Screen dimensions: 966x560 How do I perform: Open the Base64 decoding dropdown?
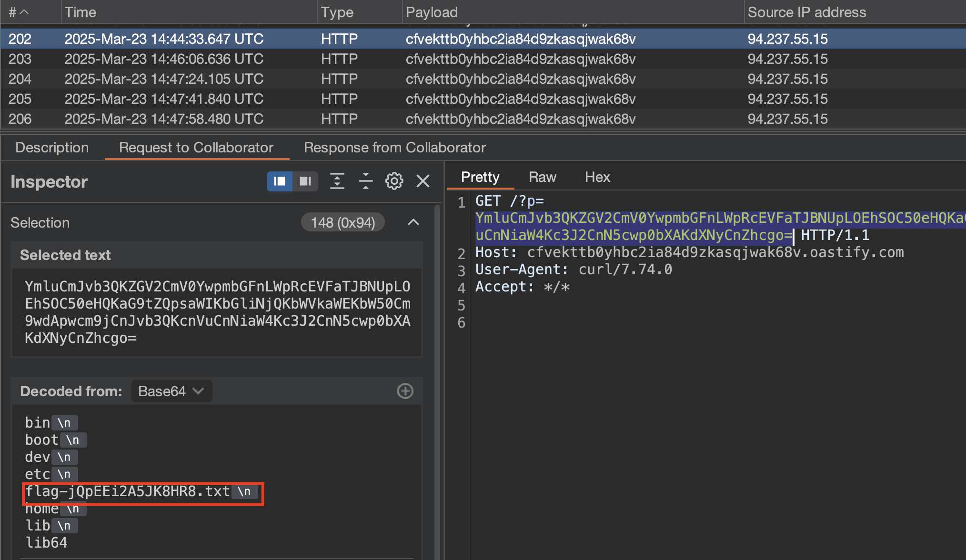click(x=171, y=391)
